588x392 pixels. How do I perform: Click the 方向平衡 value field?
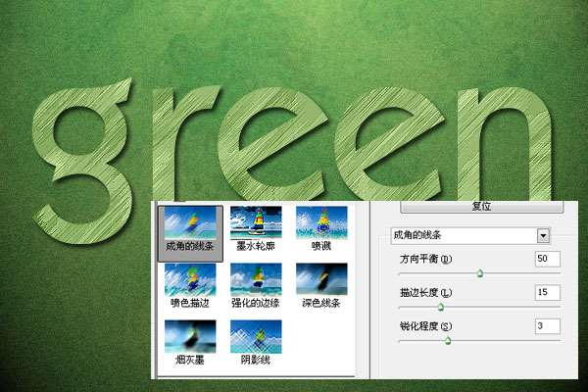tap(548, 259)
